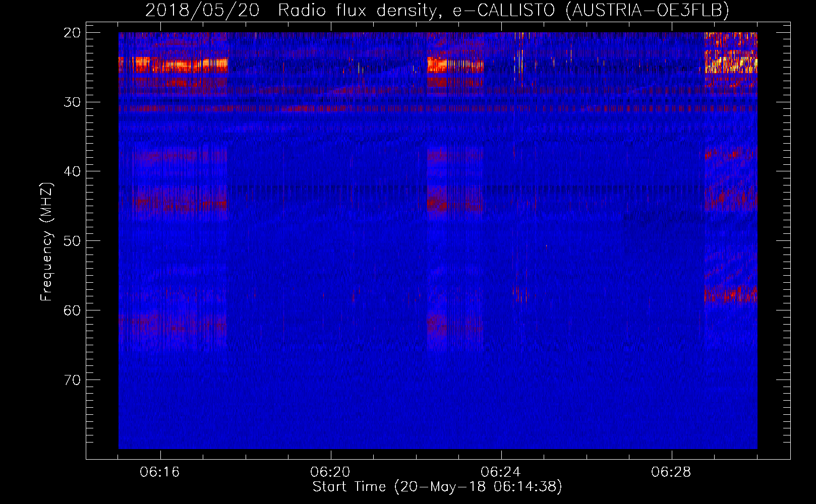
Task: Click the '06:16' time axis label
Action: [160, 472]
